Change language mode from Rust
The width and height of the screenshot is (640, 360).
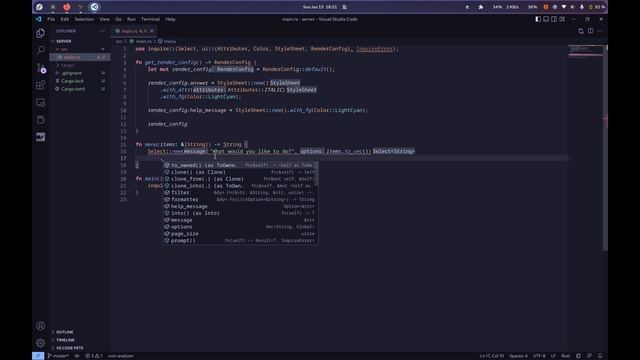[x=566, y=356]
